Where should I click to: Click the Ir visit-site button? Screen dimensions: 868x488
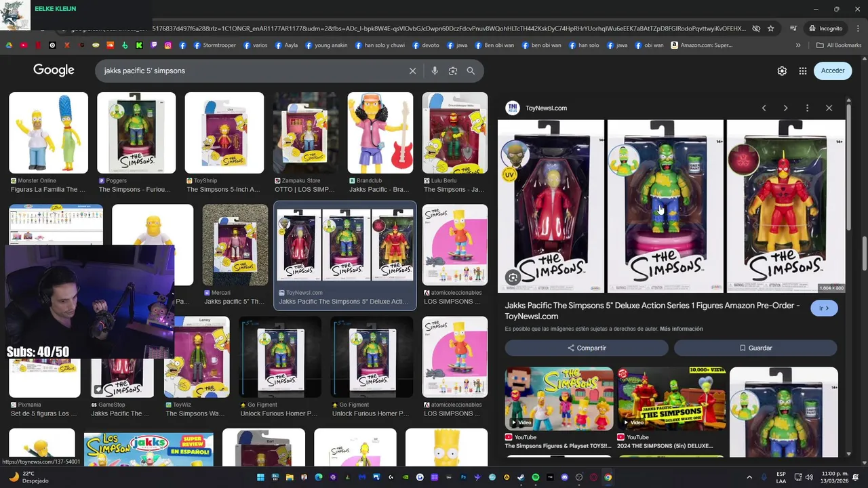[x=824, y=308]
